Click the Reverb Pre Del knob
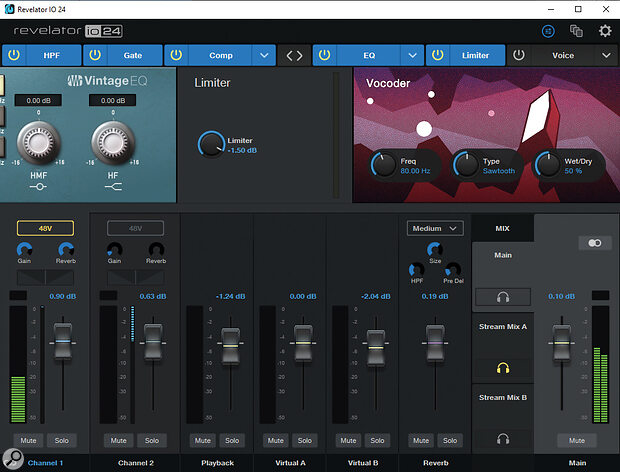Image resolution: width=620 pixels, height=472 pixels. pyautogui.click(x=453, y=270)
